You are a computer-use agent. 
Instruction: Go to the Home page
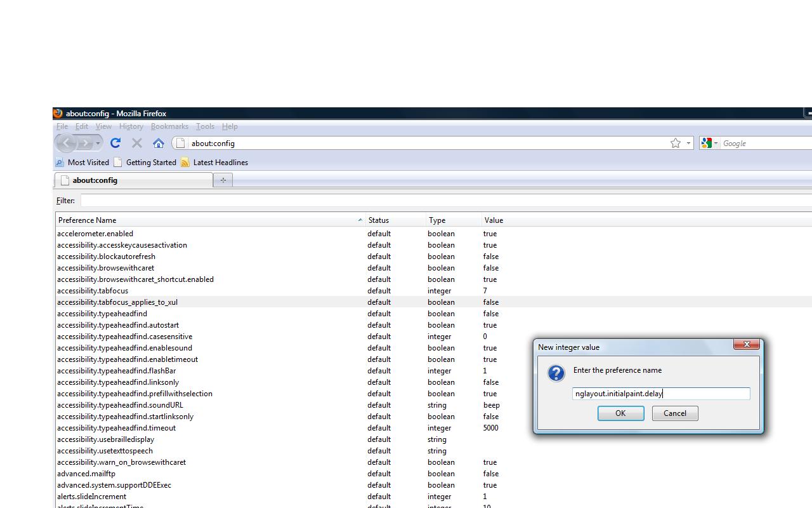159,143
